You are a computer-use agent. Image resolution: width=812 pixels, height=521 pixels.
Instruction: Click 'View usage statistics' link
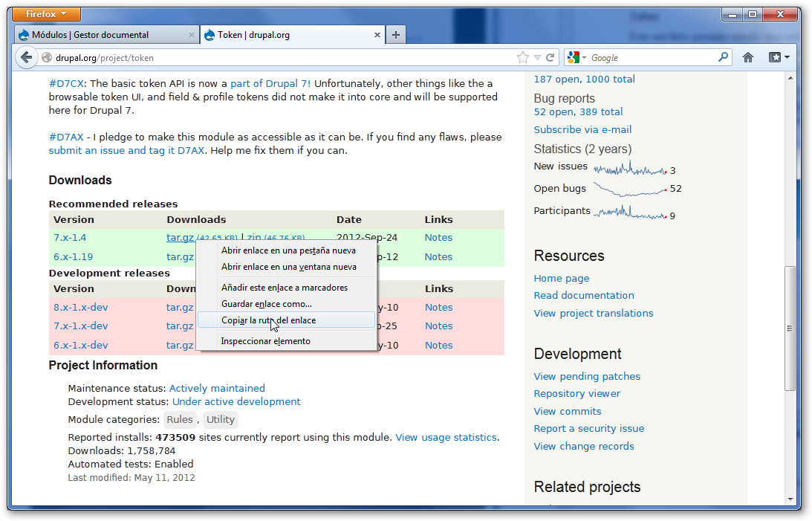click(446, 437)
